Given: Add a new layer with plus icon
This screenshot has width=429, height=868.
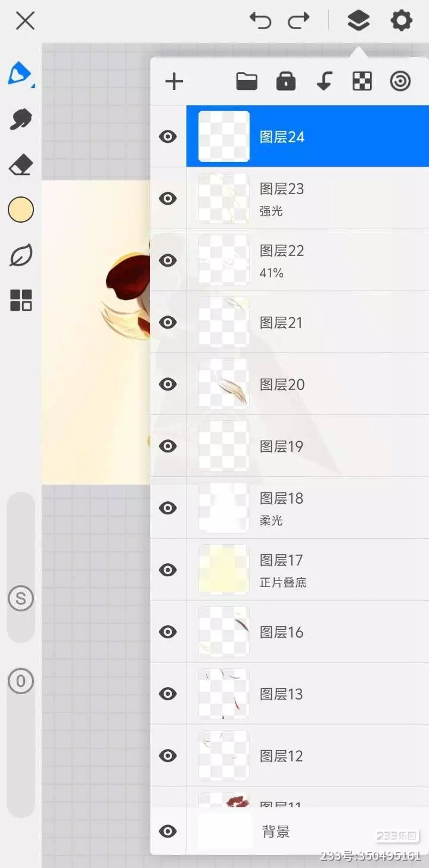Looking at the screenshot, I should [173, 82].
